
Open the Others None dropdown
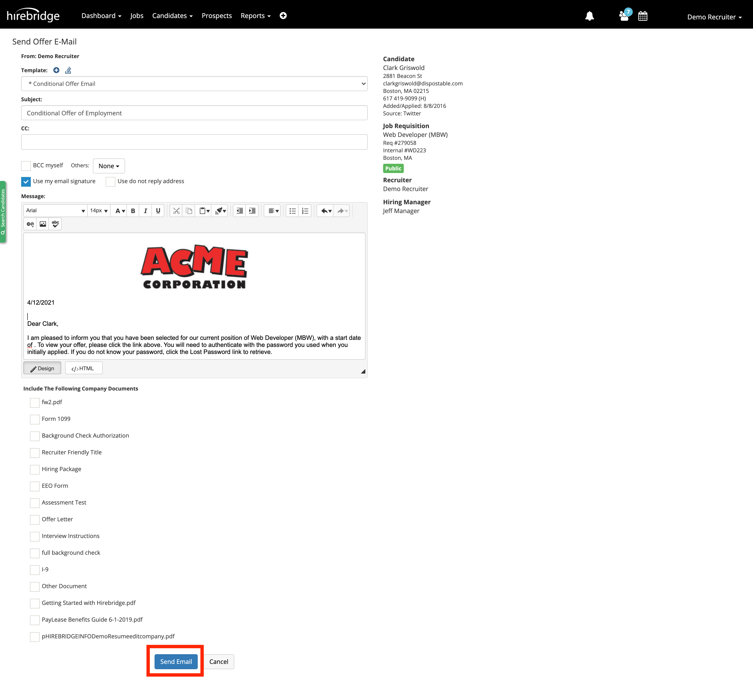click(x=109, y=166)
